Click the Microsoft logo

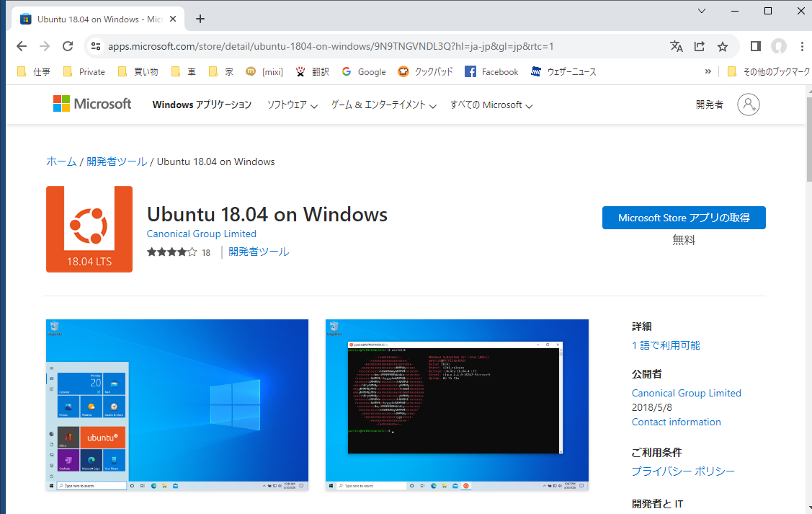92,104
